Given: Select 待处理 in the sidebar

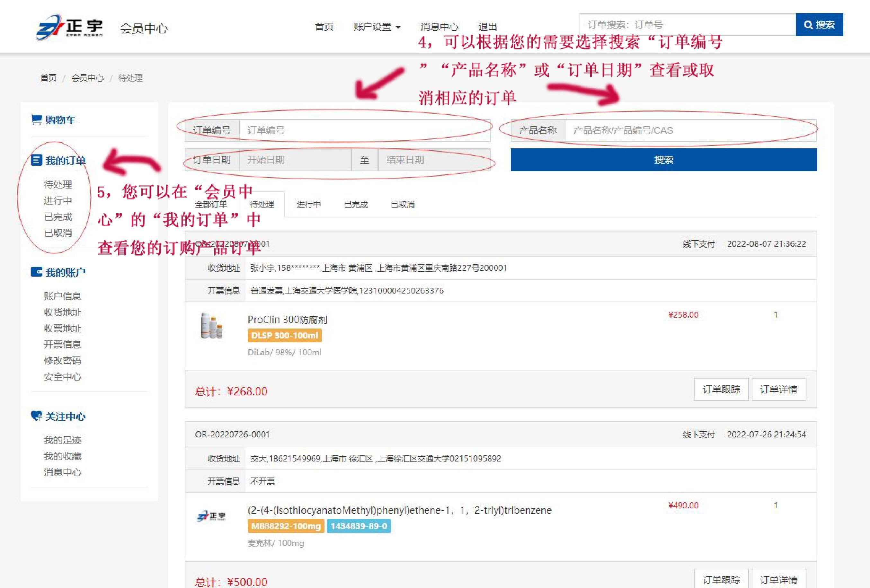Looking at the screenshot, I should coord(58,185).
